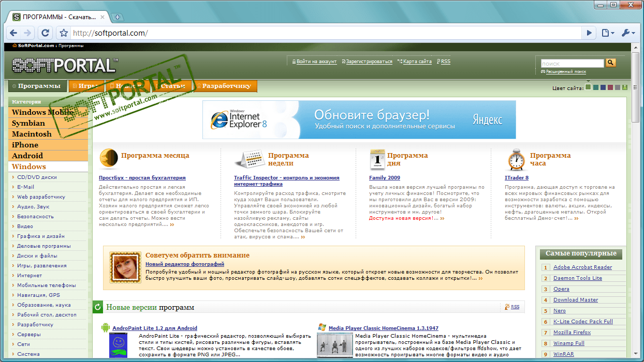Select the Macintosh category

click(48, 134)
